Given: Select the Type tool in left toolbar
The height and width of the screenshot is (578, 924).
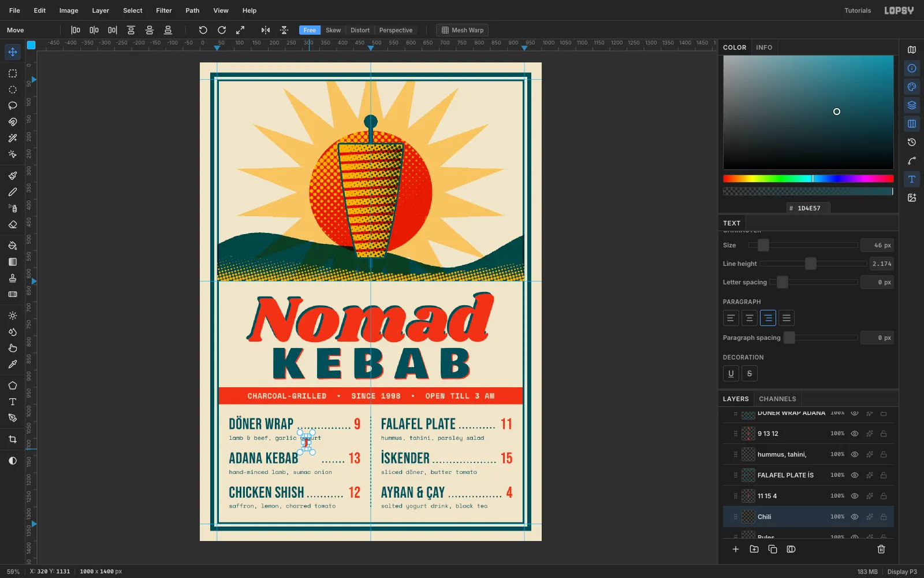Looking at the screenshot, I should pyautogui.click(x=13, y=402).
